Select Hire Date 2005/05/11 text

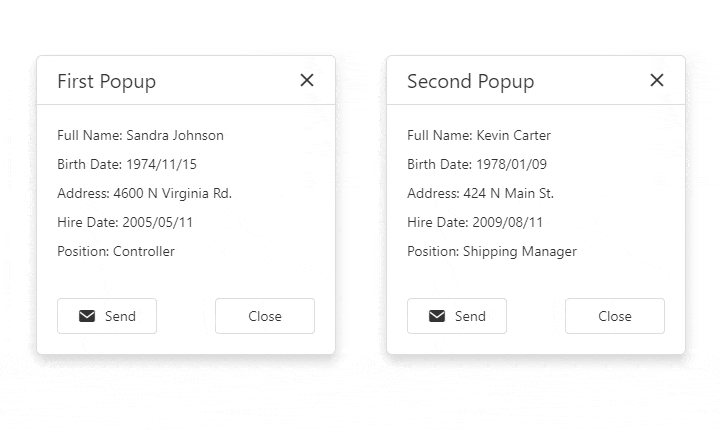pos(125,222)
